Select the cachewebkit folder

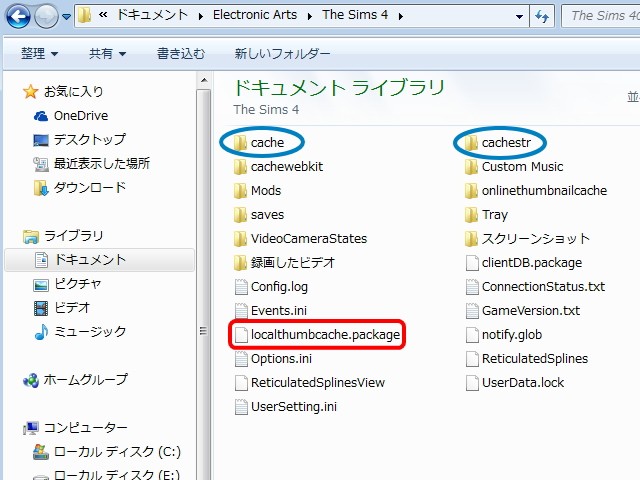tap(279, 167)
